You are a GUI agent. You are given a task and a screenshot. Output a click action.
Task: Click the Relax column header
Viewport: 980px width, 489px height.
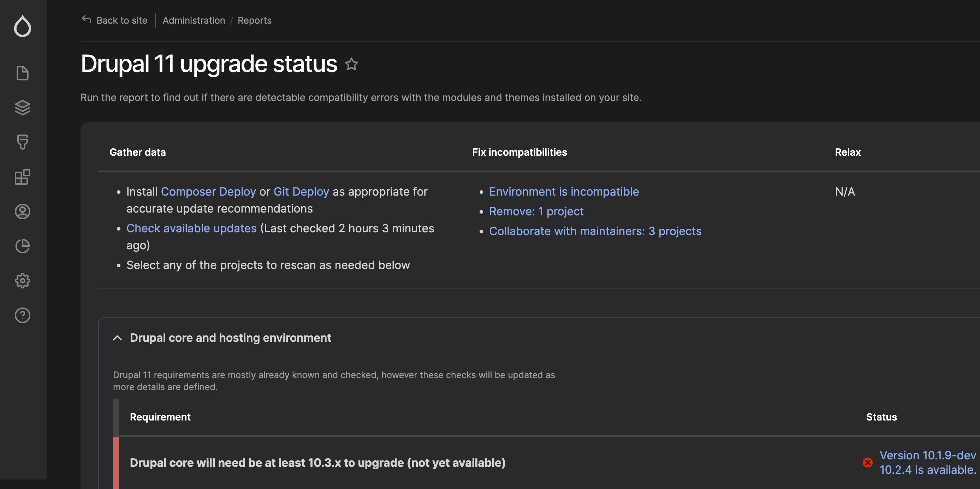(848, 152)
